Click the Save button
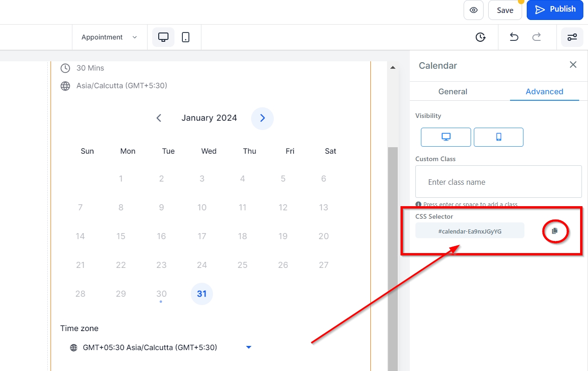This screenshot has width=588, height=371. point(505,10)
